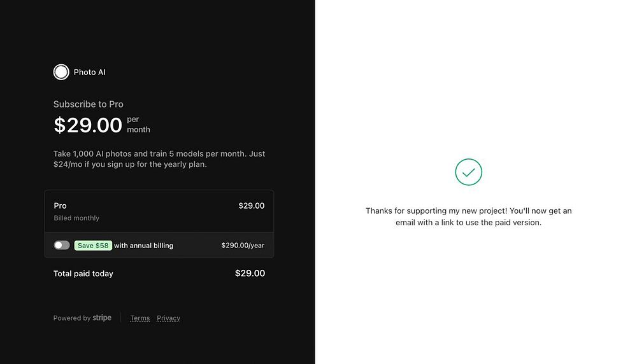The image size is (637, 364).
Task: Click the Pro plan line item label
Action: tap(61, 206)
